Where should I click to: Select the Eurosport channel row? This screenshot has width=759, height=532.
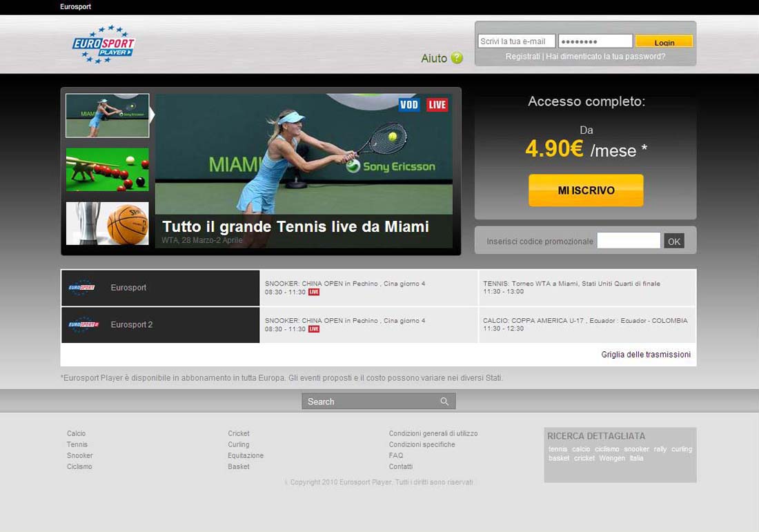pos(160,288)
